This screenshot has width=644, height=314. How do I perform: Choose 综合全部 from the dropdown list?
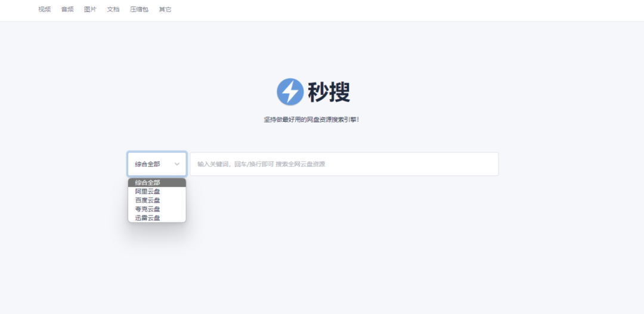coord(157,183)
